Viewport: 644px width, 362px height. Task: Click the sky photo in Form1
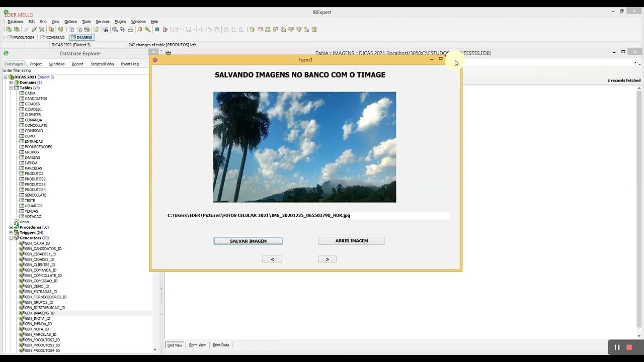point(304,147)
